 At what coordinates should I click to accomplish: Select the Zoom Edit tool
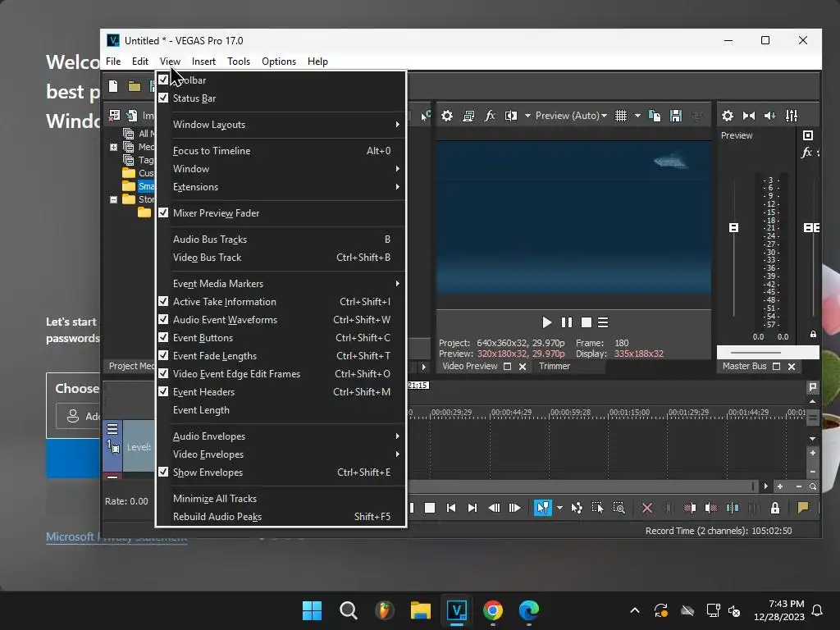619,508
